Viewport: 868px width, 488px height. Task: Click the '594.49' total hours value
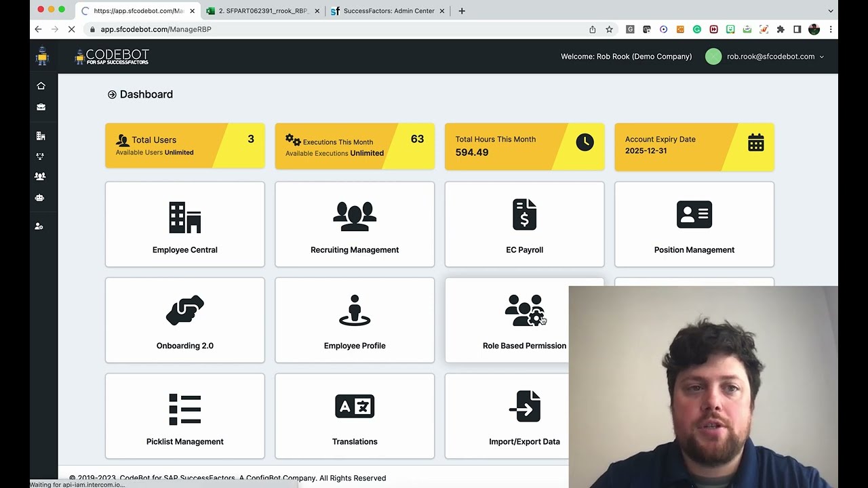(472, 152)
